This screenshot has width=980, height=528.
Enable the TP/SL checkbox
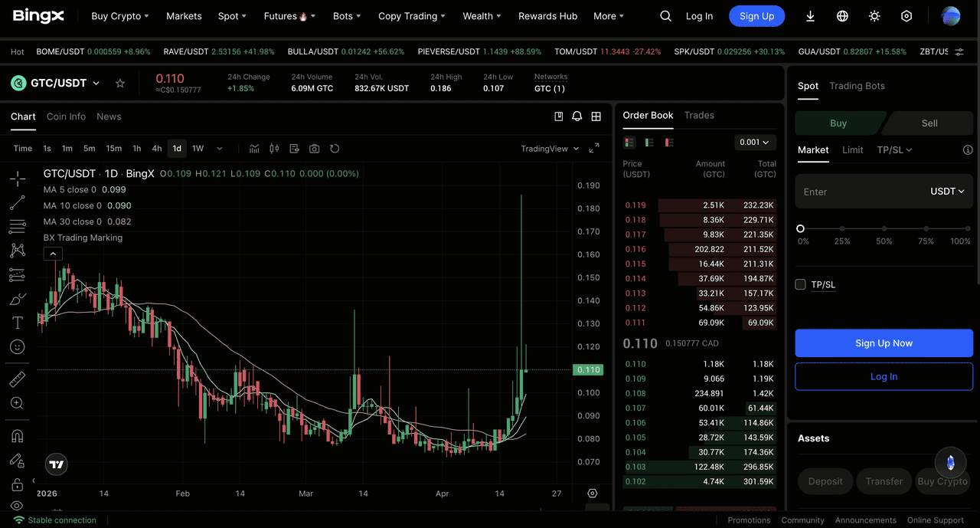pyautogui.click(x=801, y=284)
